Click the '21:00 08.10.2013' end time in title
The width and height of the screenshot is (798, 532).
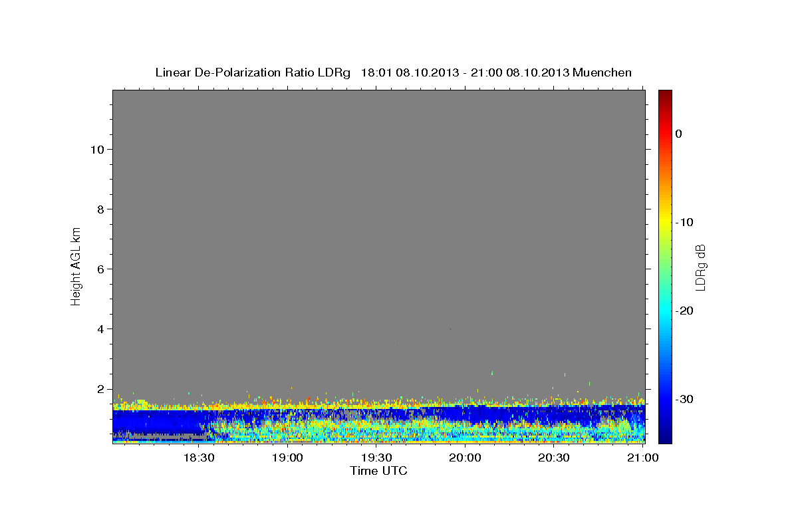(x=519, y=72)
